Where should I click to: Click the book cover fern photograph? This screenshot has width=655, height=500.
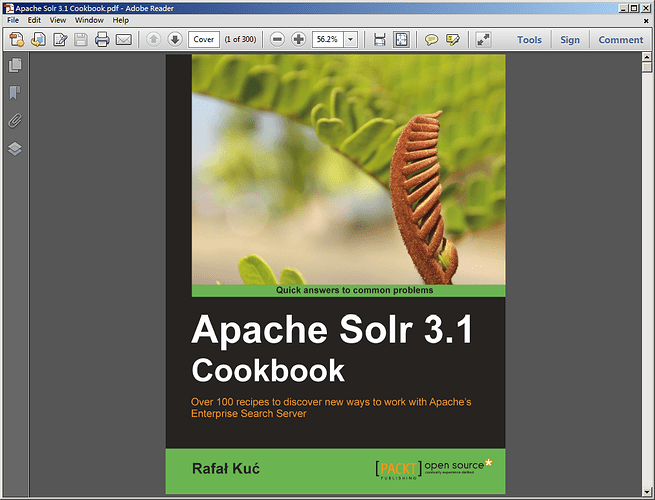[348, 169]
